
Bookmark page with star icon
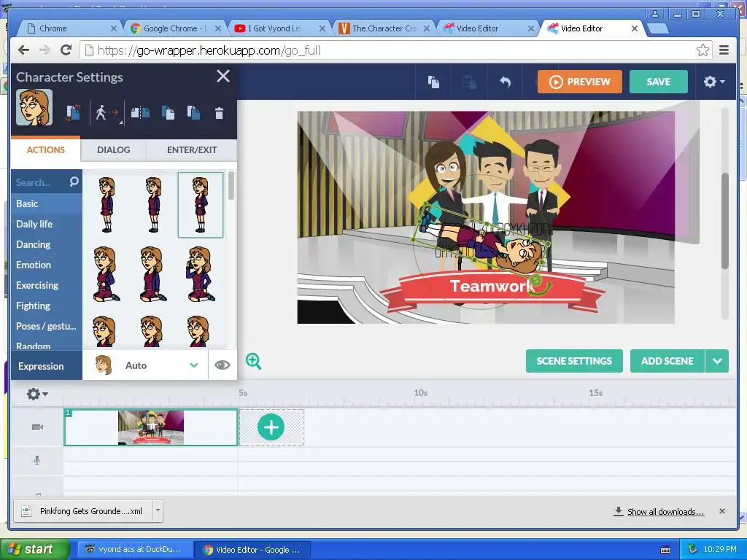click(703, 50)
